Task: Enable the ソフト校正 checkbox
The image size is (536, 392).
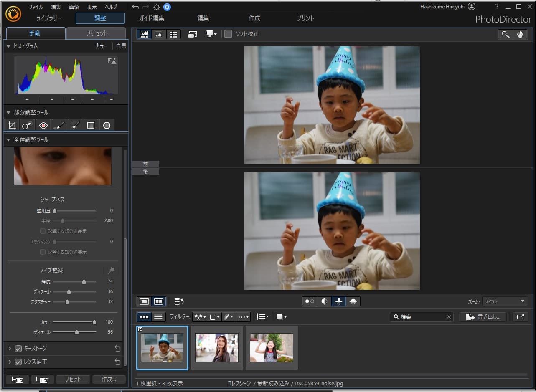Action: (228, 34)
